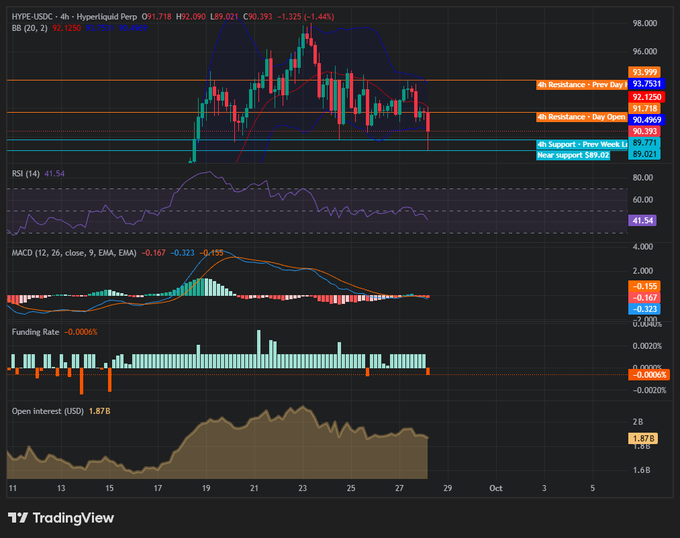Click the date label 15 on time axis
Viewport: 680px width, 538px height.
point(109,489)
